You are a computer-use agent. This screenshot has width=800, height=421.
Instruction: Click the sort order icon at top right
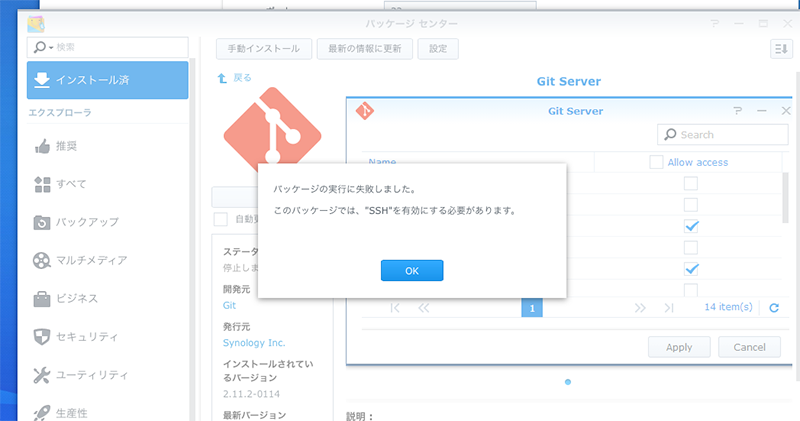pos(781,49)
